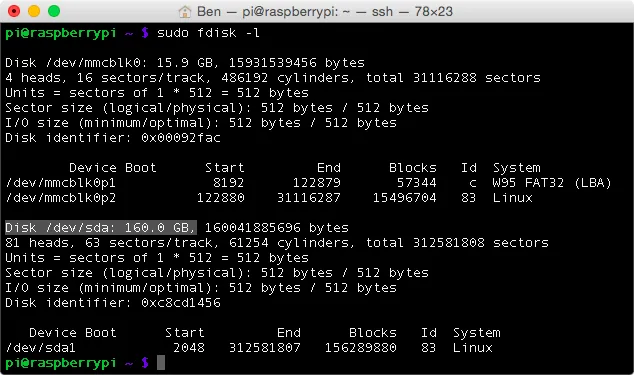This screenshot has height=375, width=634.
Task: Click the '15931539456 bytes' value
Action: [x=296, y=63]
